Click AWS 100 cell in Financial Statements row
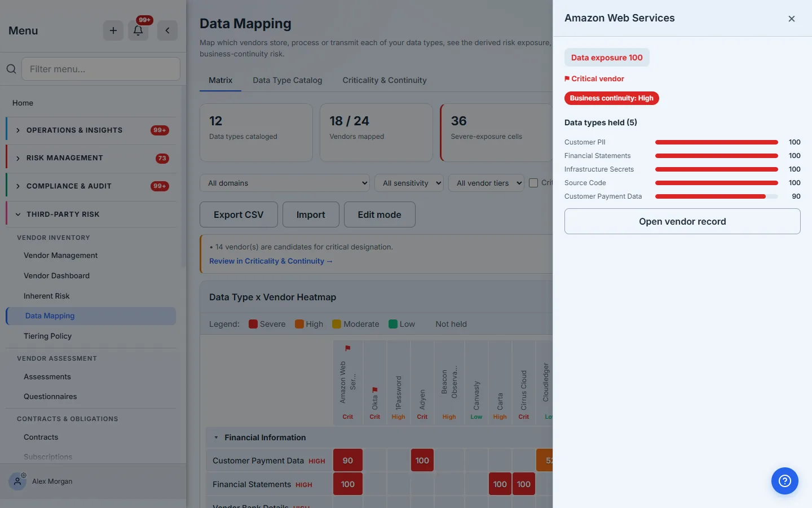Screen dimensions: 812x508 pos(348,484)
